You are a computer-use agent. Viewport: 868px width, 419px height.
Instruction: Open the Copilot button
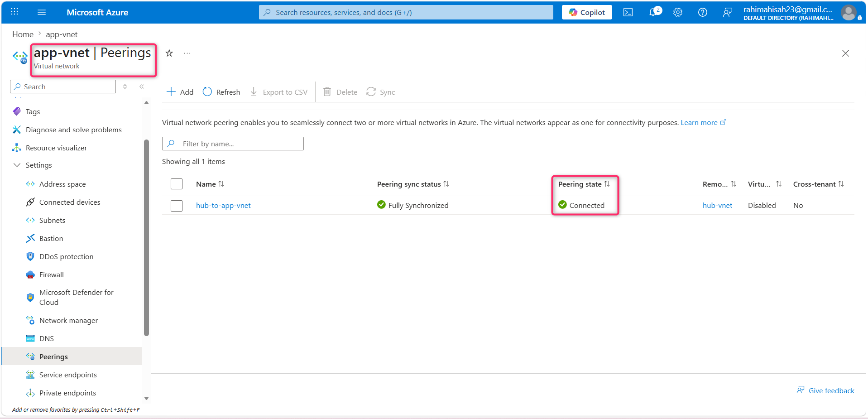[x=587, y=12]
